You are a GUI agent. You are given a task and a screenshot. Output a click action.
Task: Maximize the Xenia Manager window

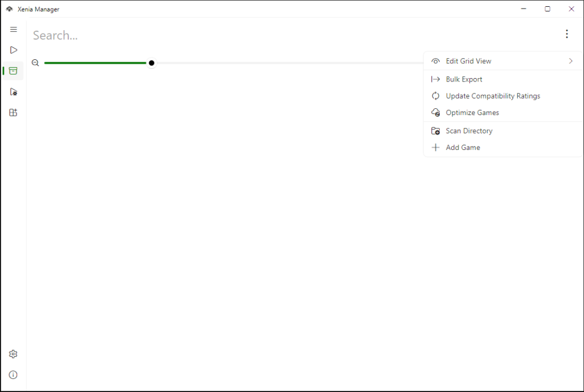(547, 9)
